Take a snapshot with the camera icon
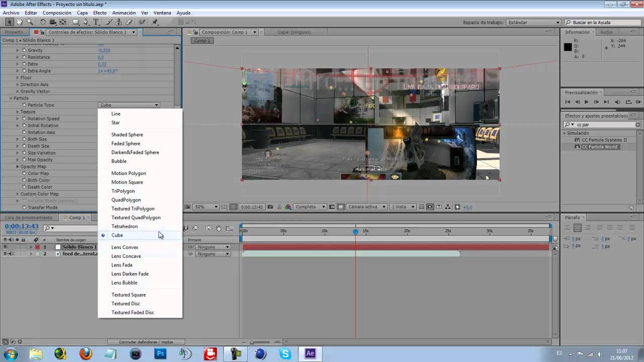This screenshot has height=362, width=644. pos(270,207)
